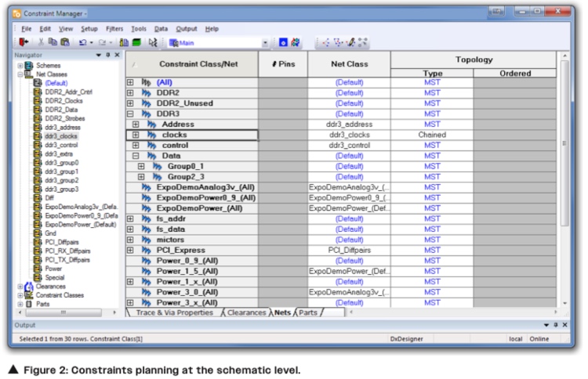Image resolution: width=588 pixels, height=379 pixels.
Task: Open the Main scheme dropdown
Action: (x=265, y=43)
